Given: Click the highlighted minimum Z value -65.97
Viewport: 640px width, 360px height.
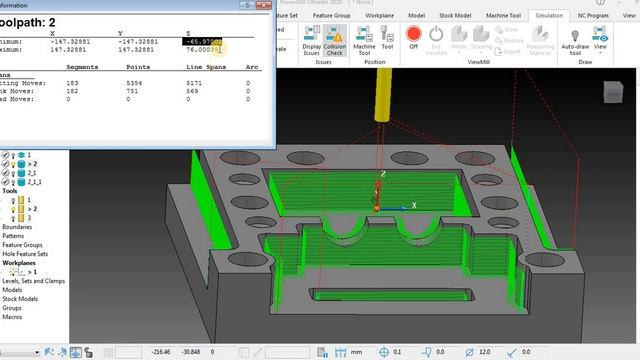Looking at the screenshot, I should [x=202, y=41].
